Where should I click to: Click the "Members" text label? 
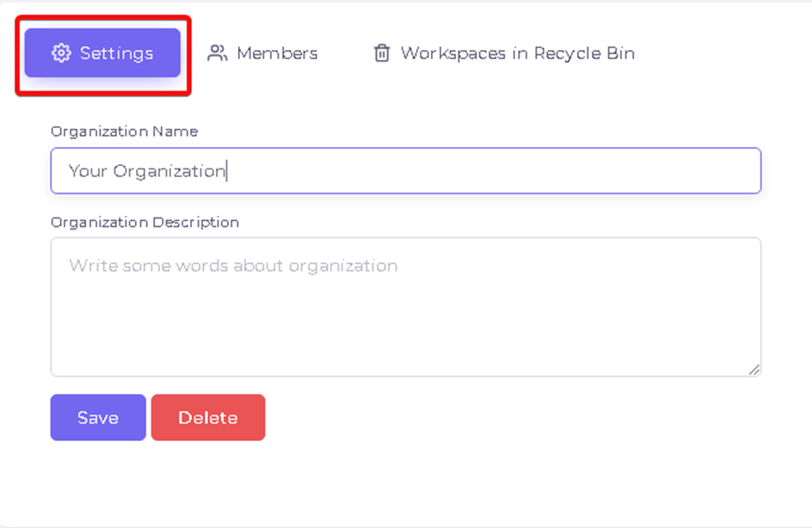pos(277,52)
